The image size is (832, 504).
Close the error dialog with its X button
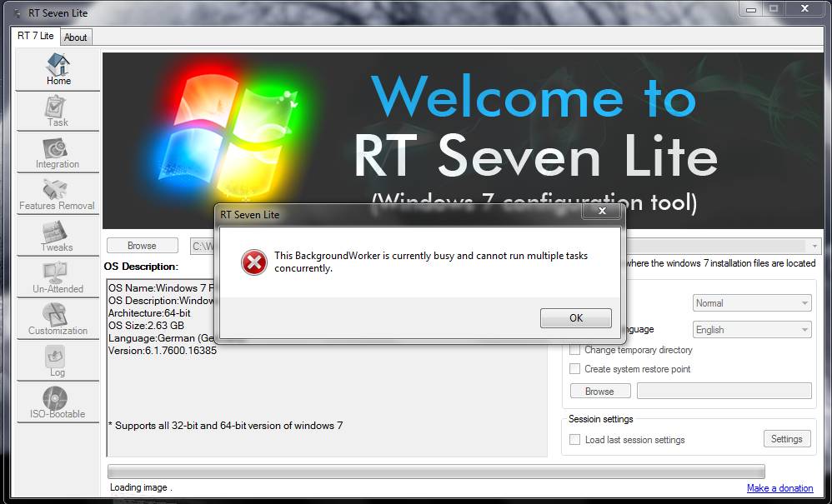(x=602, y=211)
